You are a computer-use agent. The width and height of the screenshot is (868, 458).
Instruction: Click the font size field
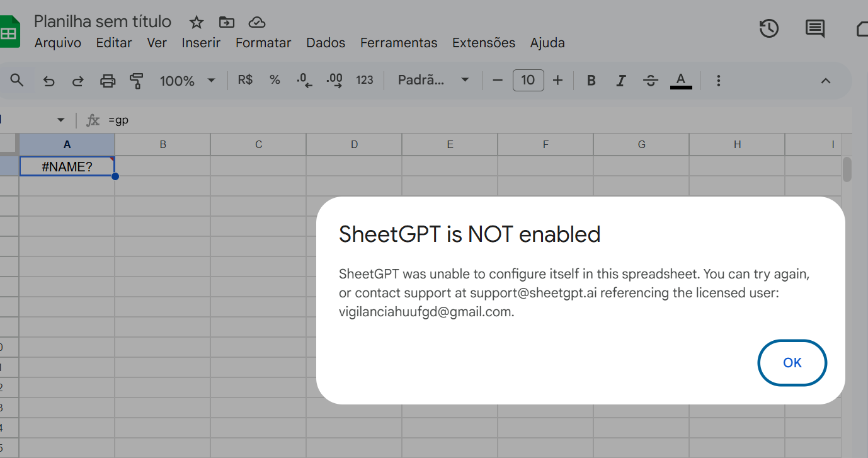(x=528, y=80)
